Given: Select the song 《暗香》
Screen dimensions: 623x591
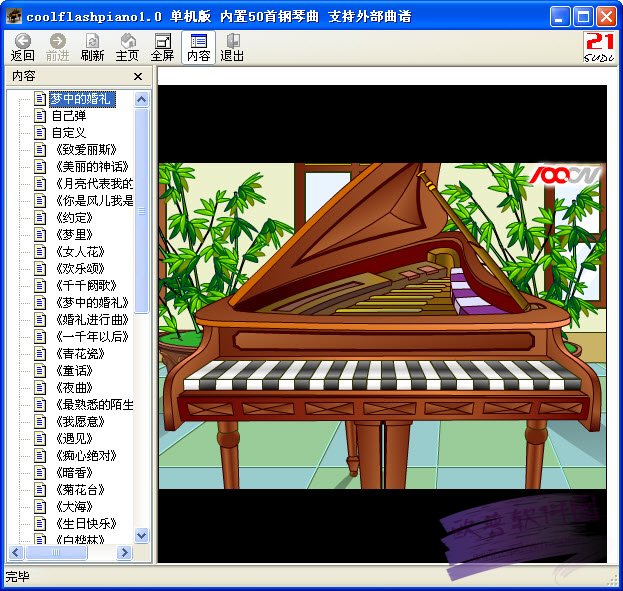Looking at the screenshot, I should (74, 473).
